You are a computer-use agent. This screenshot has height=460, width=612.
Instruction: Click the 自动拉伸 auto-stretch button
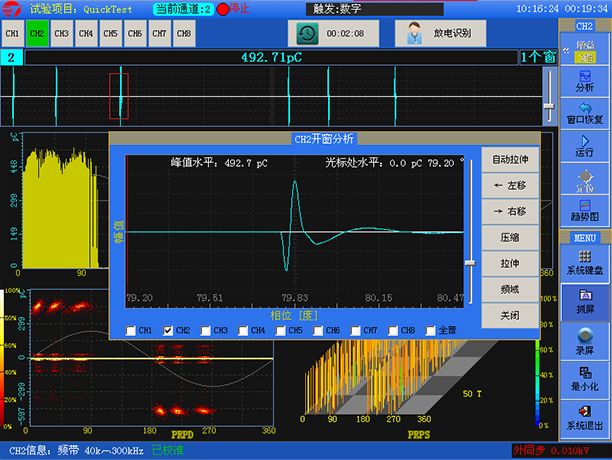(509, 159)
